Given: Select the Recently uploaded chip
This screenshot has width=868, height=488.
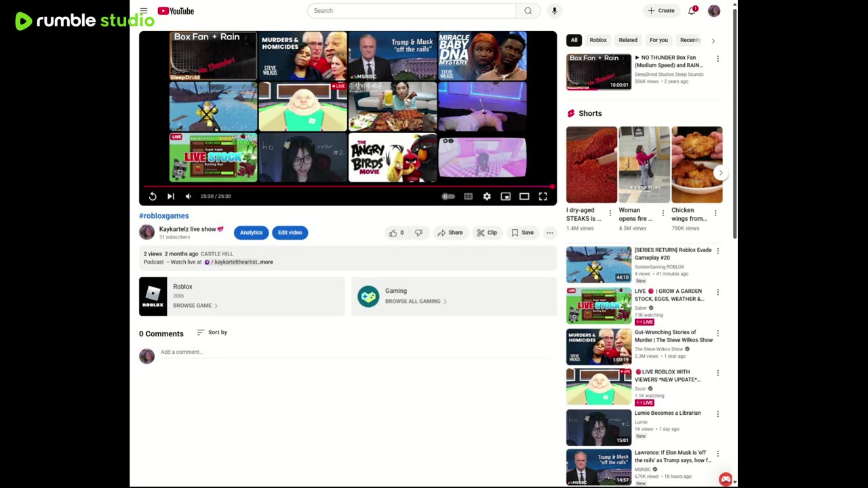Looking at the screenshot, I should [690, 40].
